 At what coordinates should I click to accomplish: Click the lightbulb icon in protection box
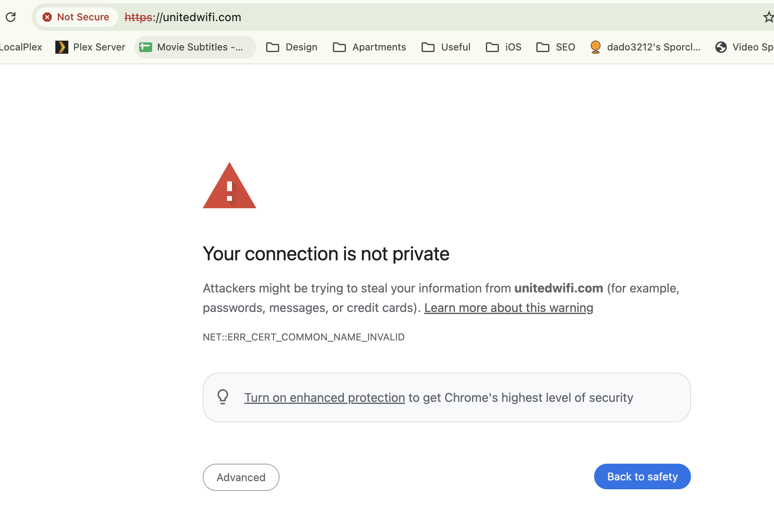(223, 397)
